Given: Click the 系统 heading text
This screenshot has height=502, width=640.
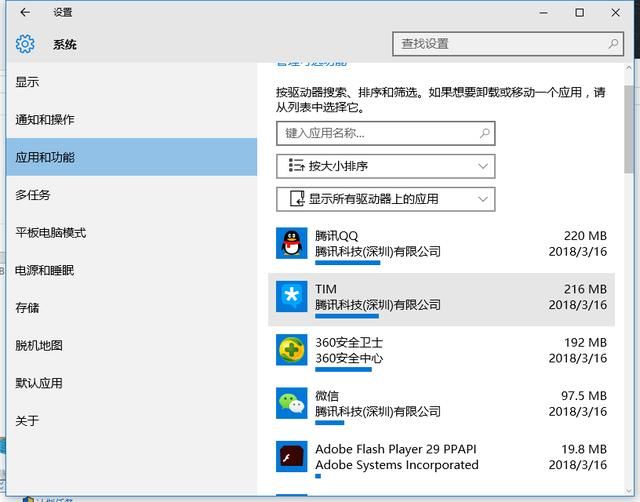Looking at the screenshot, I should pyautogui.click(x=65, y=44).
